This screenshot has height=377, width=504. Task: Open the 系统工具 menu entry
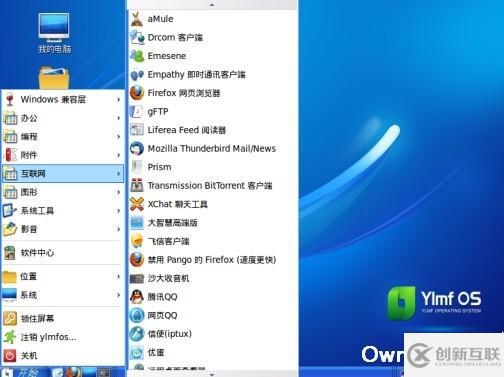[x=63, y=211]
